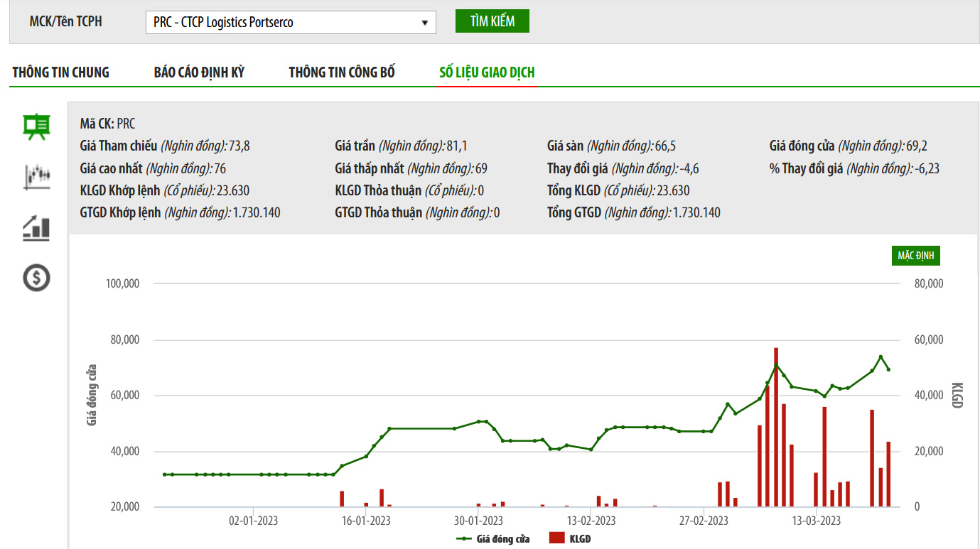
Task: Select the last data point on price line
Action: point(888,369)
